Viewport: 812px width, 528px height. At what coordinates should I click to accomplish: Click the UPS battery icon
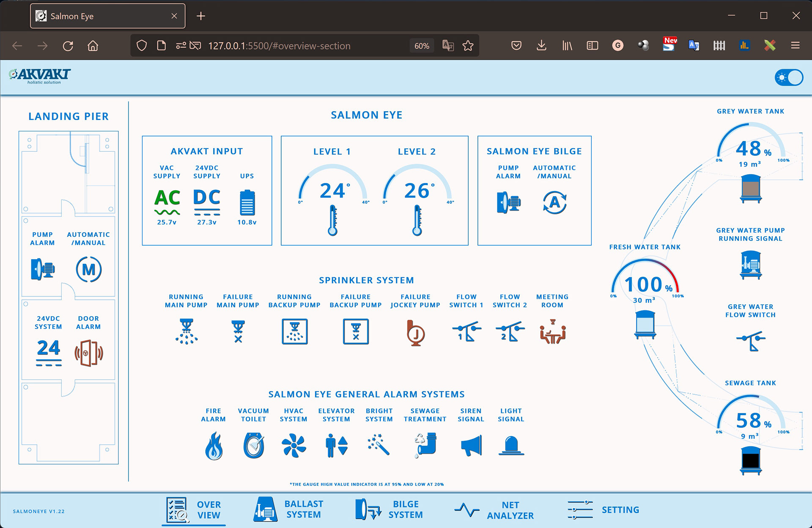[x=247, y=203]
